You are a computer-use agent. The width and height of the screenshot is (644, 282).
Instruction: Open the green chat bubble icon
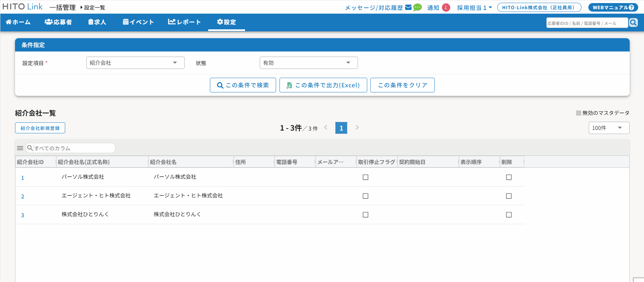point(417,7)
